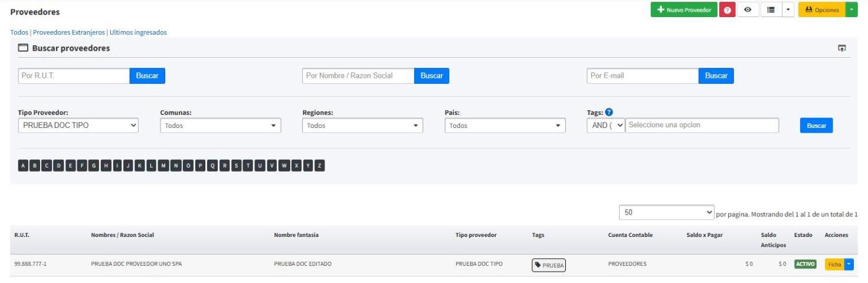Image resolution: width=868 pixels, height=283 pixels.
Task: Click the R.U.T. value 99.888.777-1
Action: coord(30,264)
